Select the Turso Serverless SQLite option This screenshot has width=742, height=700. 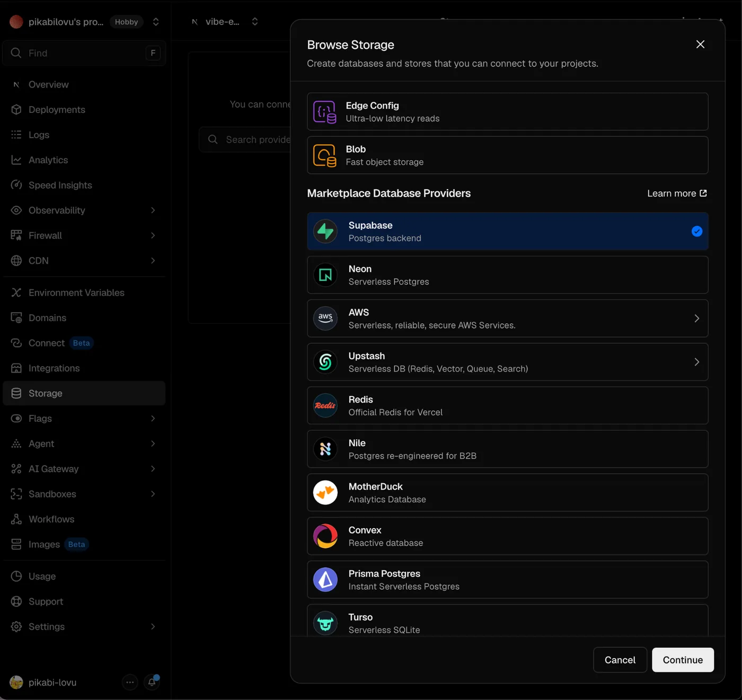click(508, 621)
